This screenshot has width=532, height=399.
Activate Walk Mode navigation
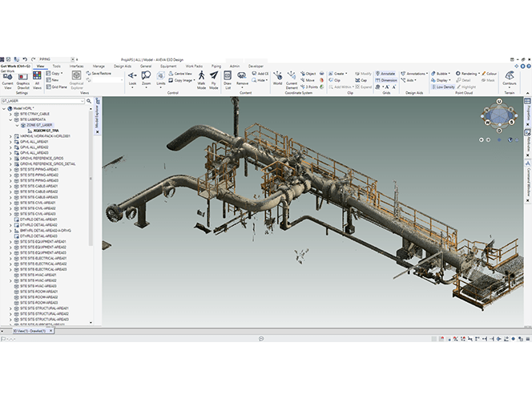[201, 79]
